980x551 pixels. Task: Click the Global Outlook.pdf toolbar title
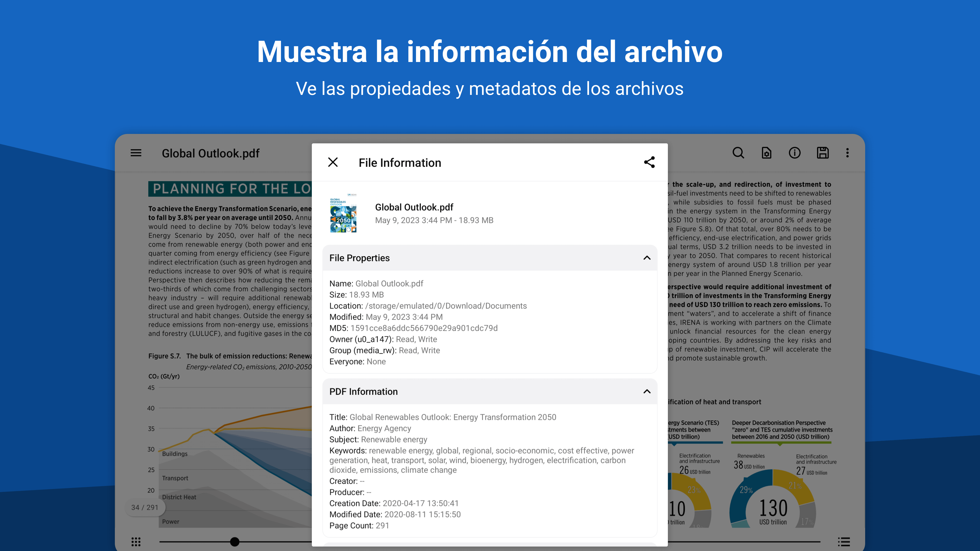coord(210,153)
